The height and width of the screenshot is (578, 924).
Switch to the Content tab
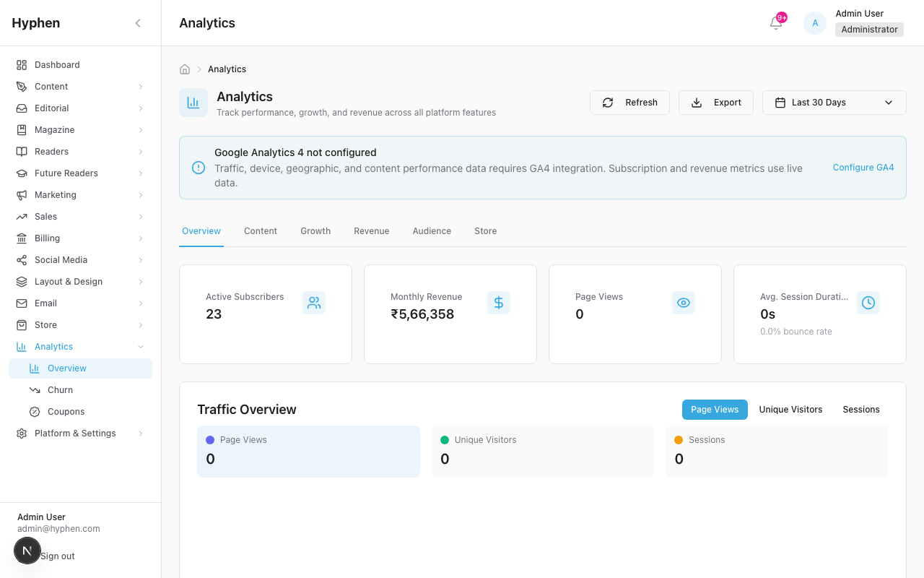point(261,231)
